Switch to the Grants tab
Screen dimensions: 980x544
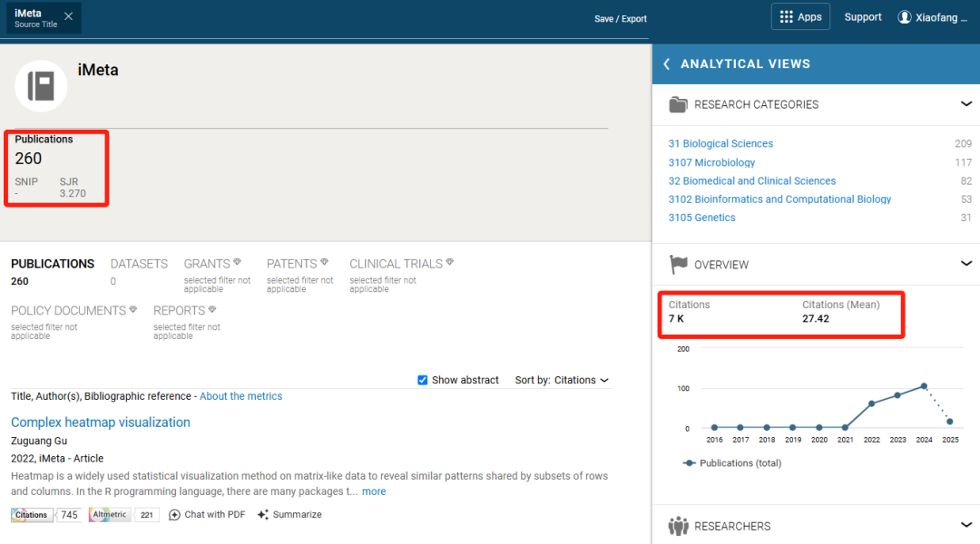[207, 264]
